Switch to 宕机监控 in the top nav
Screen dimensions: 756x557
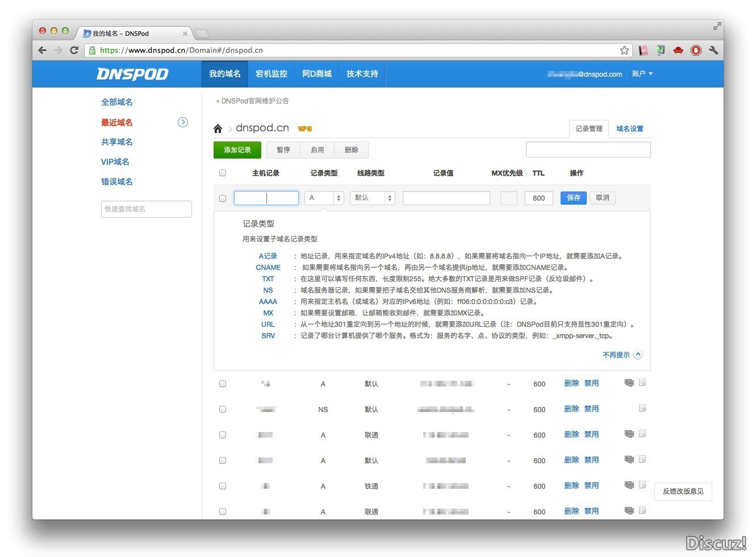point(272,74)
